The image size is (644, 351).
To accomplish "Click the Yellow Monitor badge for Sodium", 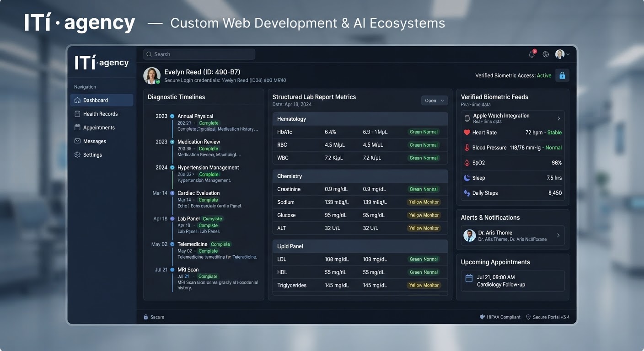I will (x=424, y=202).
